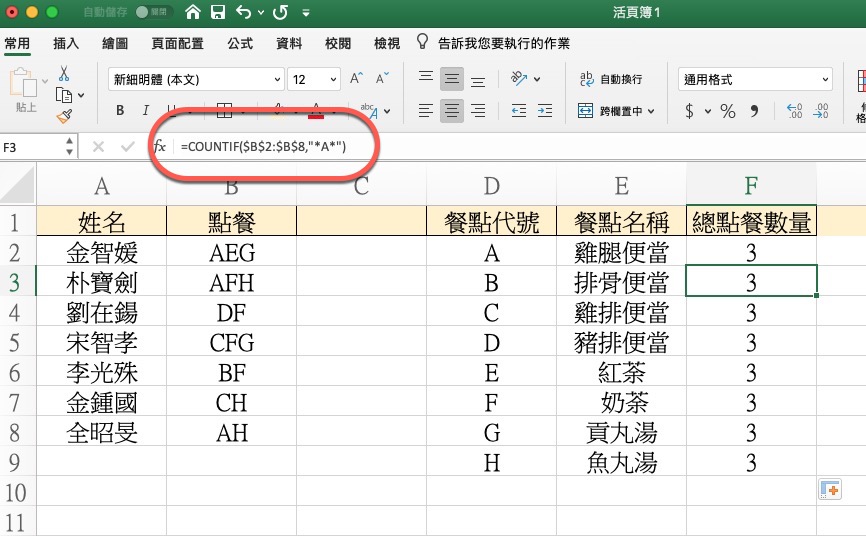Click the Increase decimal places icon
Image resolution: width=866 pixels, height=536 pixels.
(x=795, y=111)
